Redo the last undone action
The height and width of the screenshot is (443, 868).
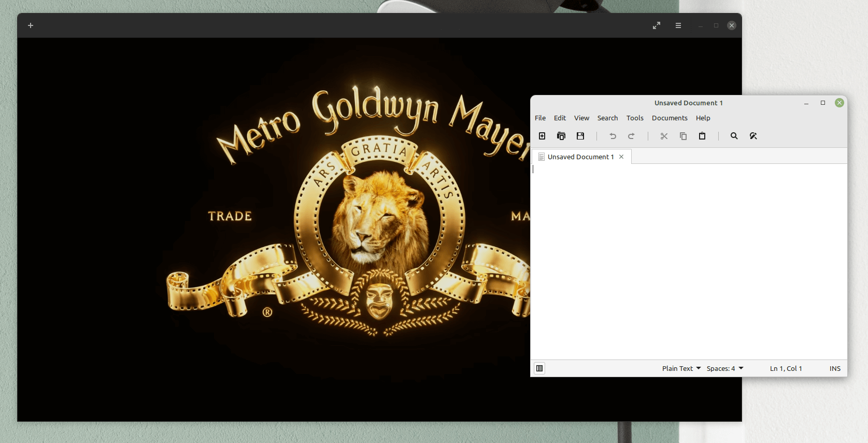631,136
